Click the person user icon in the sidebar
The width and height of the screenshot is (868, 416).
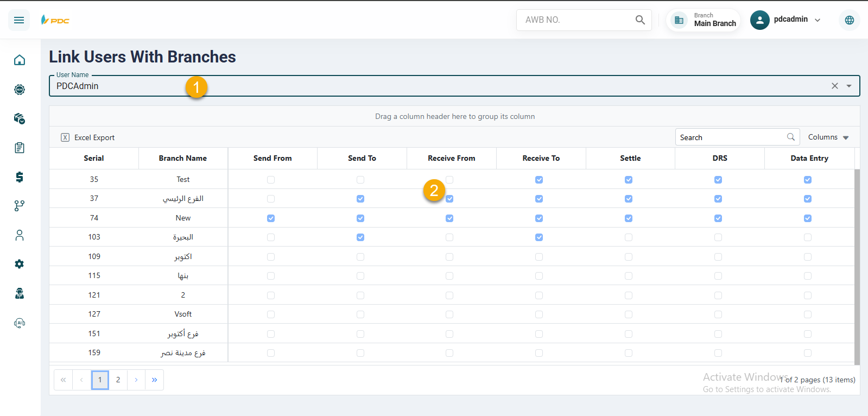click(x=20, y=235)
